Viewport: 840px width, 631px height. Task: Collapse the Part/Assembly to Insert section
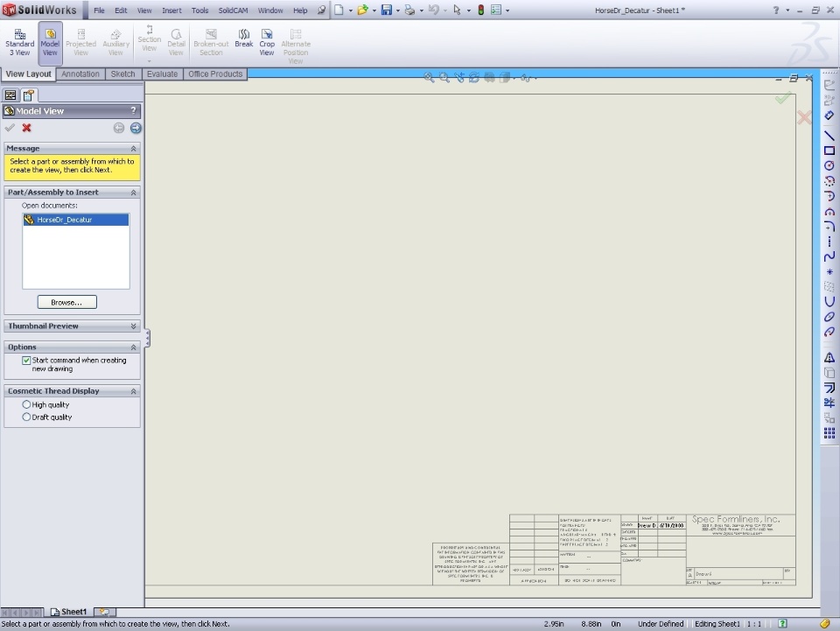pos(133,193)
